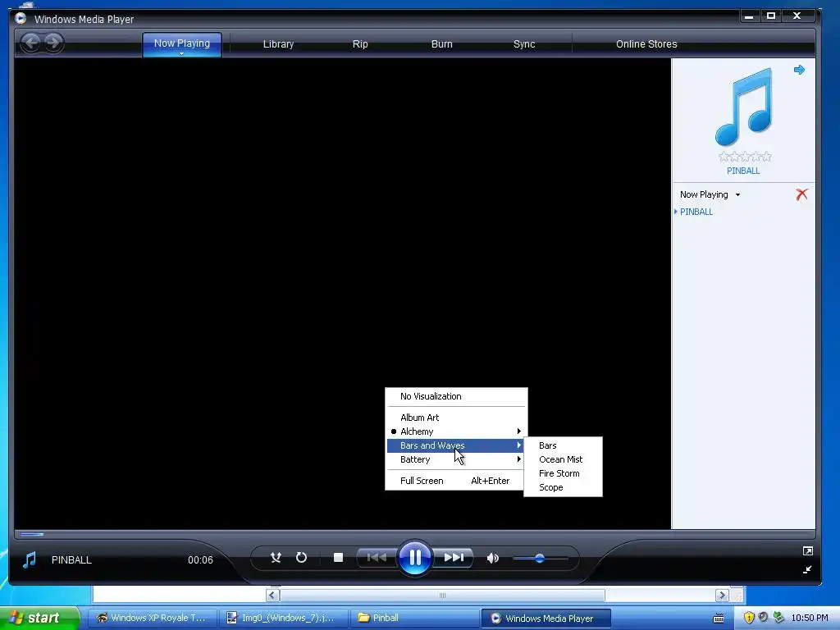Switch to full screen view icon
The width and height of the screenshot is (840, 630).
pos(808,550)
